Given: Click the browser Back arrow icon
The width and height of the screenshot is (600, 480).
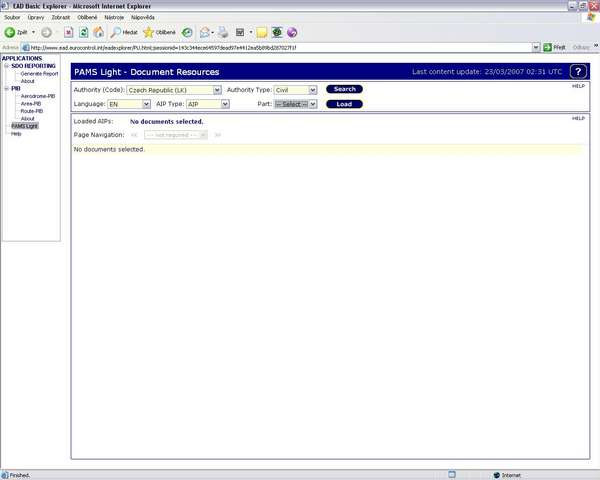Looking at the screenshot, I should (x=10, y=32).
